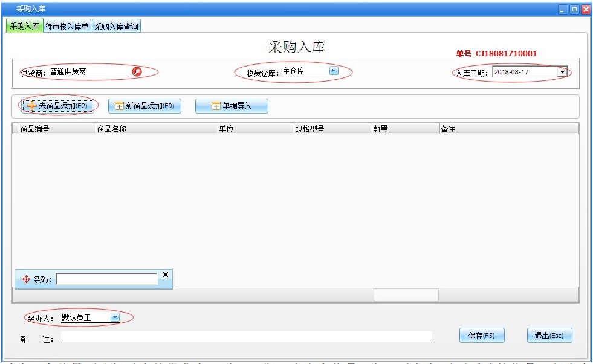Click 老商品添加(F2) button

click(x=57, y=106)
